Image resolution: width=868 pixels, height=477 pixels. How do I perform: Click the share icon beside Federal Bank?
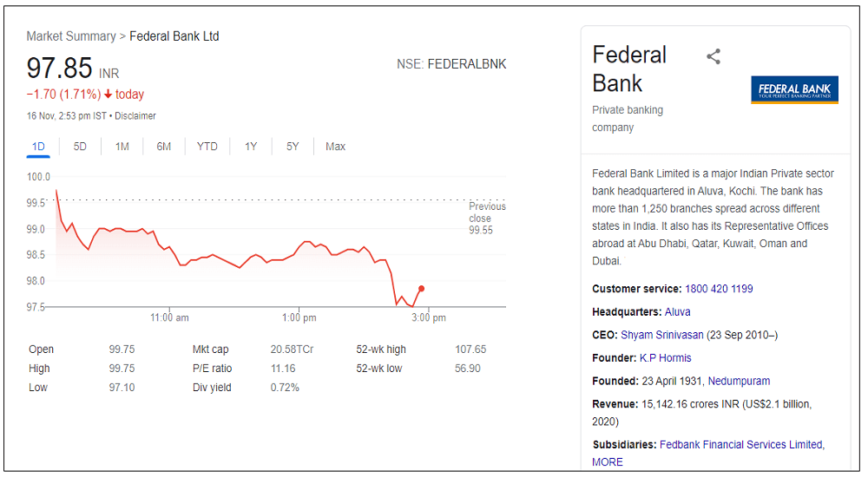tap(713, 57)
